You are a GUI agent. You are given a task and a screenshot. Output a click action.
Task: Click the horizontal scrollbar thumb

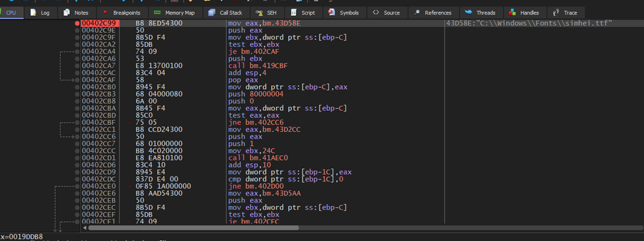(x=193, y=227)
